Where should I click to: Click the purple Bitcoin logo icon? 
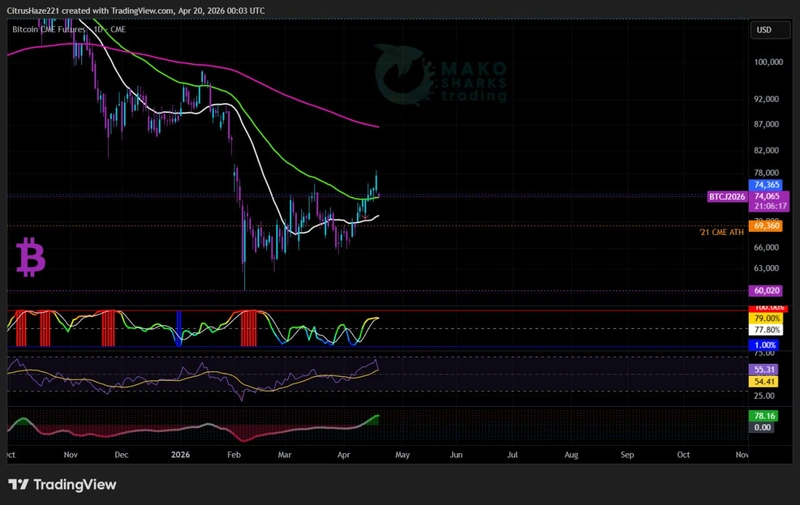(31, 258)
